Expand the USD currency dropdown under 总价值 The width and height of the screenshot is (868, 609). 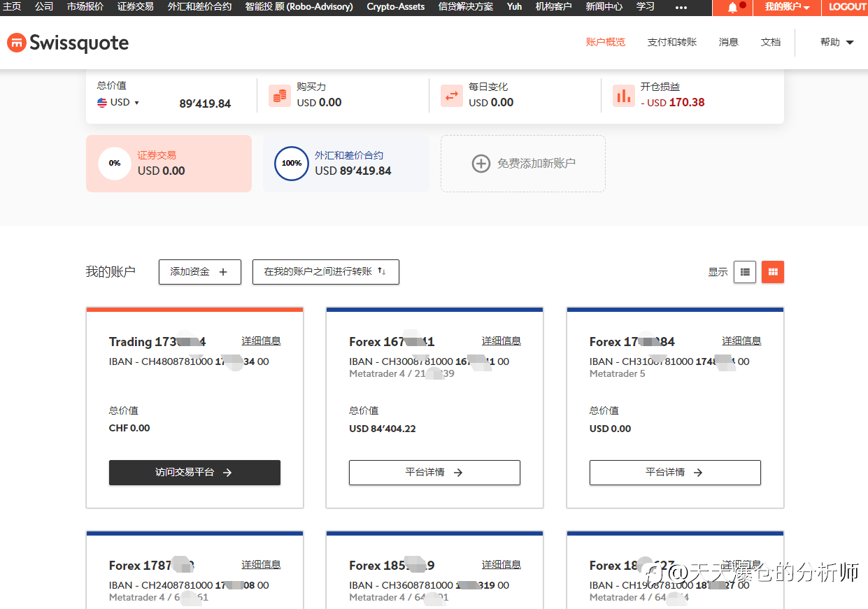[118, 102]
